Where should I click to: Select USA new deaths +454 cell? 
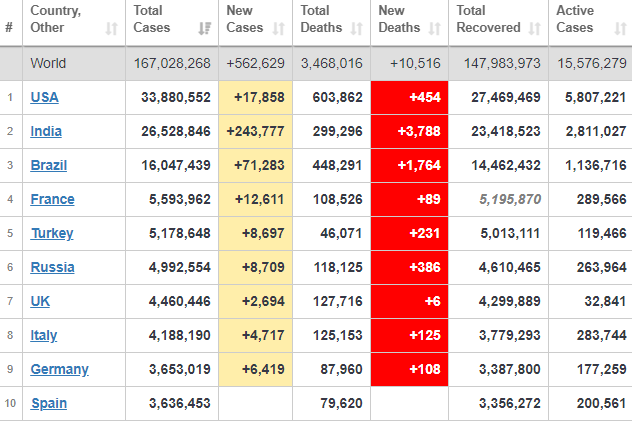(x=410, y=97)
